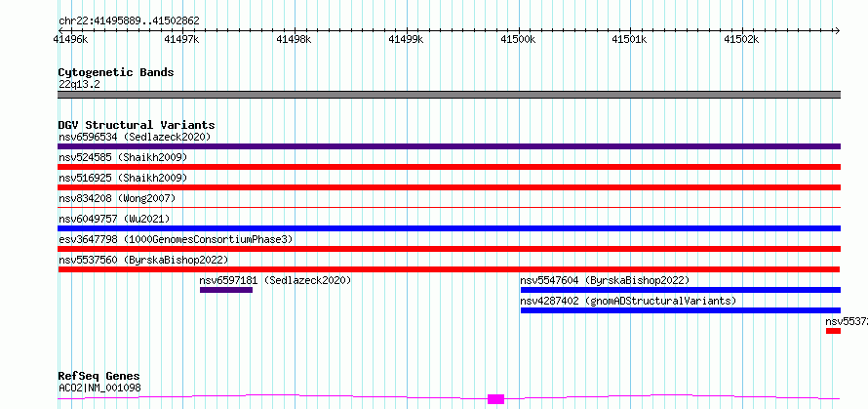Select the short purple nsv6597181 variant bar

point(226,290)
